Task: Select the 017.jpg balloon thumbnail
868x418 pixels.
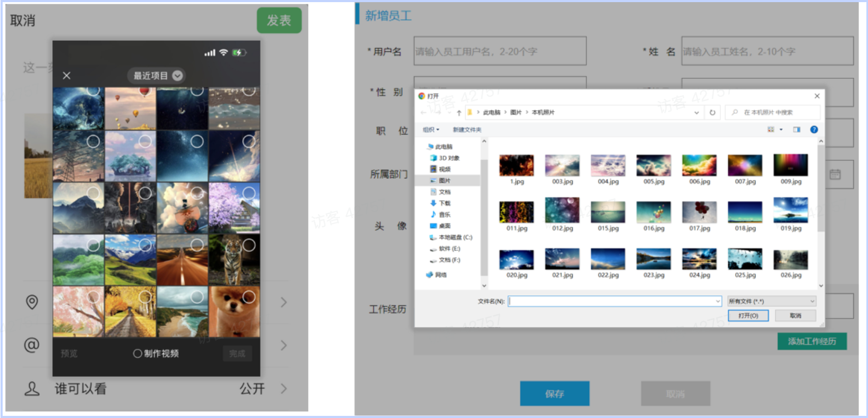Action: pos(699,212)
